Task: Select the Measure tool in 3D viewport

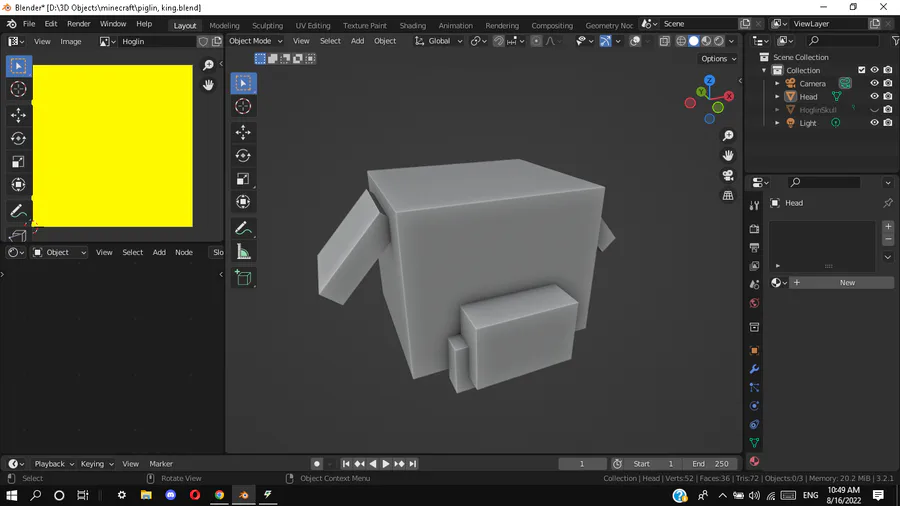Action: coord(243,251)
